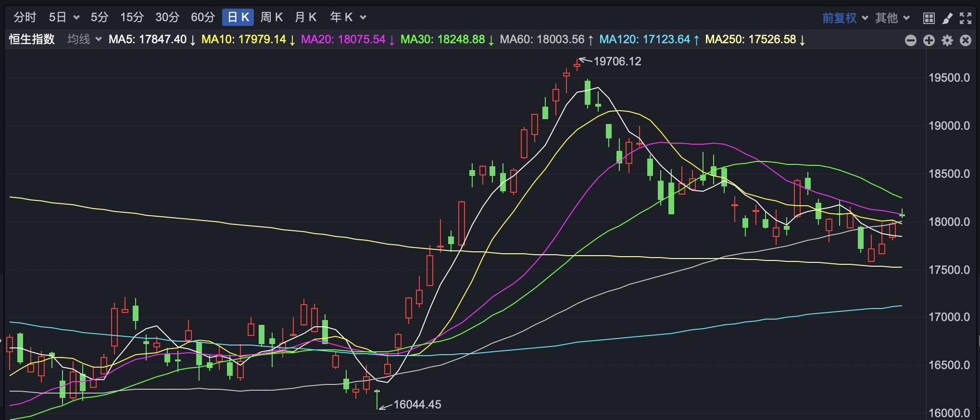This screenshot has height=420, width=980.
Task: Select the 周K weekly candlestick tab
Action: (x=272, y=17)
